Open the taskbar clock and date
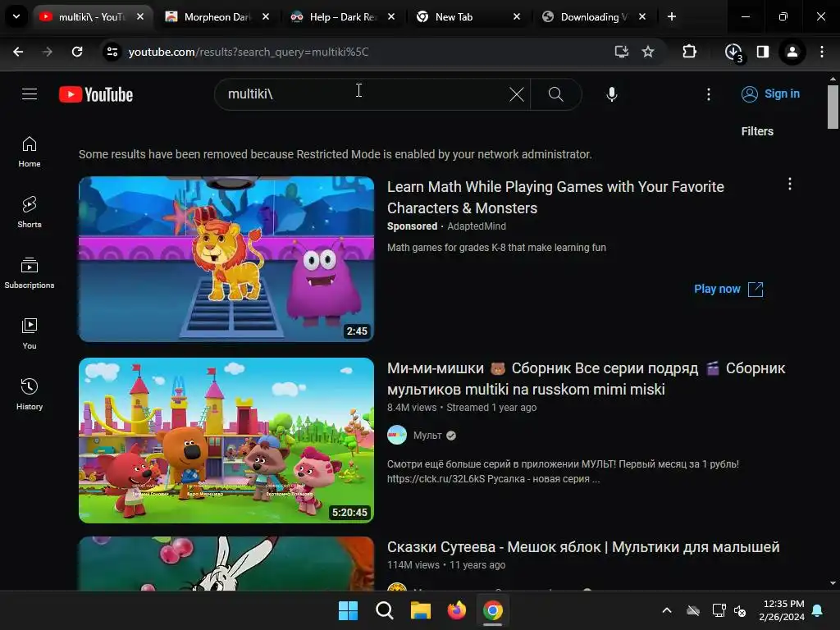 point(782,610)
